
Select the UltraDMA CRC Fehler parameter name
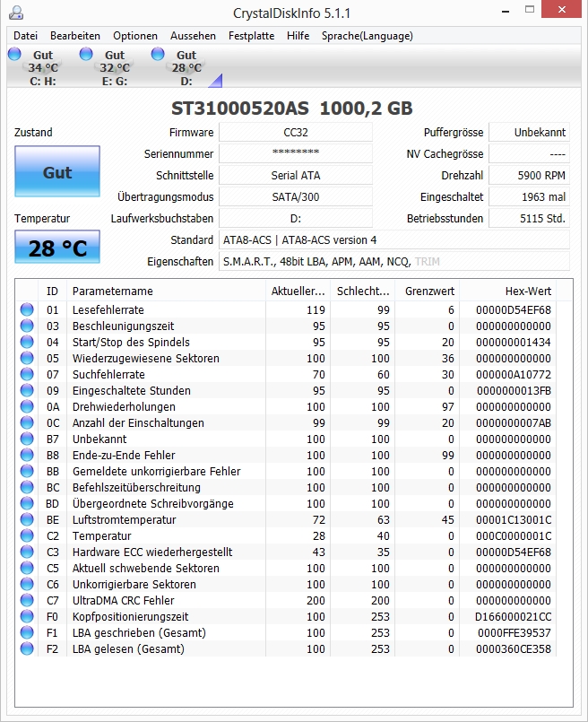point(124,600)
